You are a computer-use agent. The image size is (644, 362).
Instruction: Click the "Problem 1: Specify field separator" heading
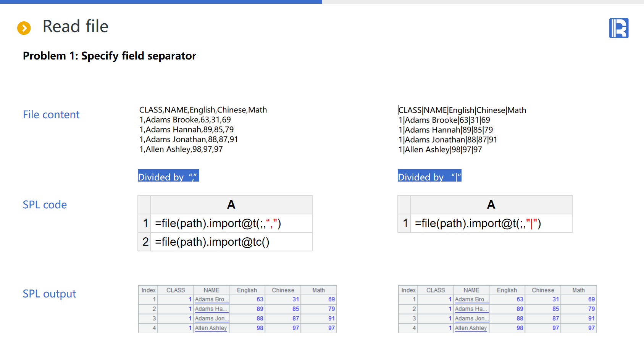[110, 56]
